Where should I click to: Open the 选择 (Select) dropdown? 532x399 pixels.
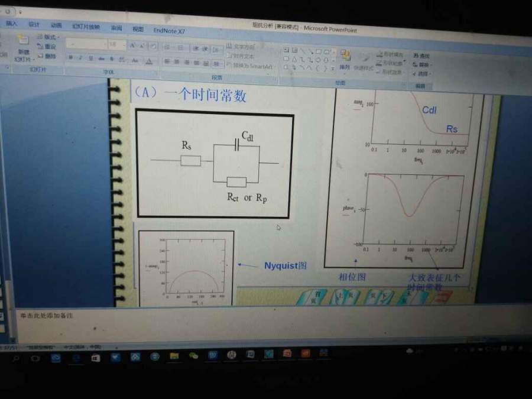tap(421, 73)
